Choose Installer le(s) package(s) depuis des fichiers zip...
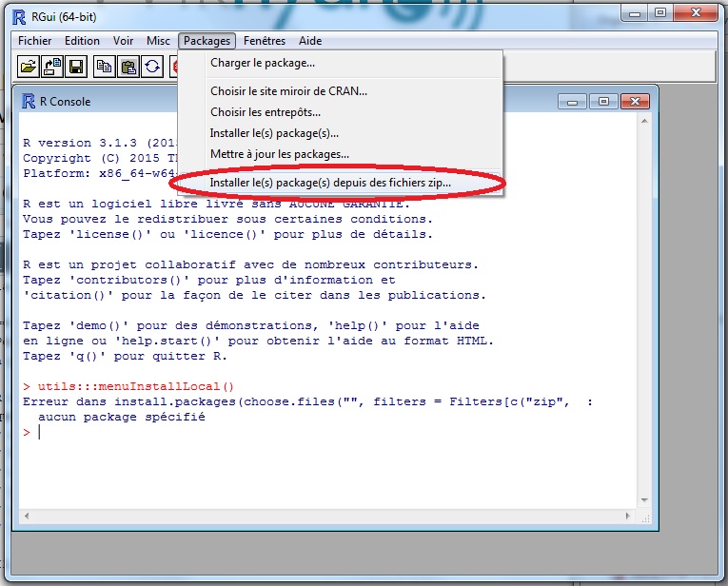Image resolution: width=728 pixels, height=586 pixels. pos(340,183)
